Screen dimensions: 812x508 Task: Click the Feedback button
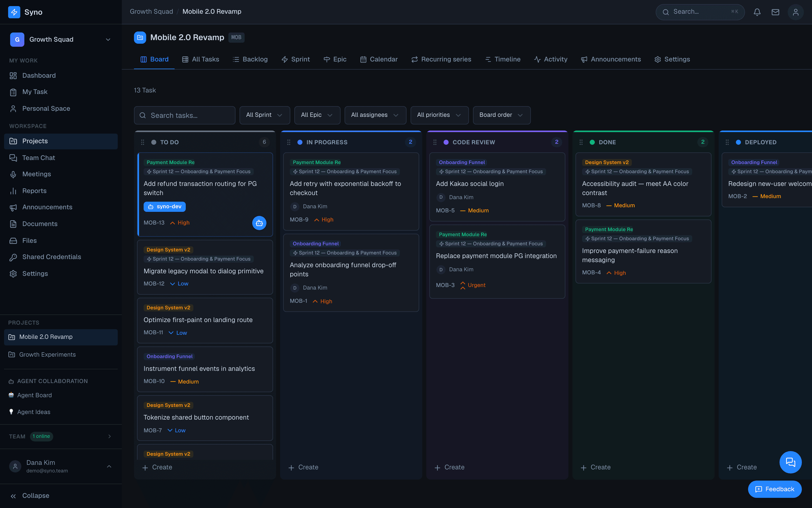coord(774,489)
